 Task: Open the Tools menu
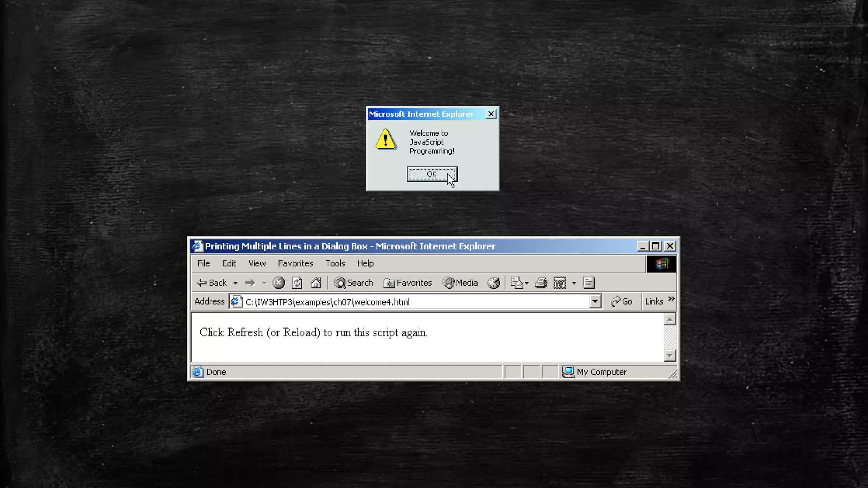pyautogui.click(x=335, y=263)
